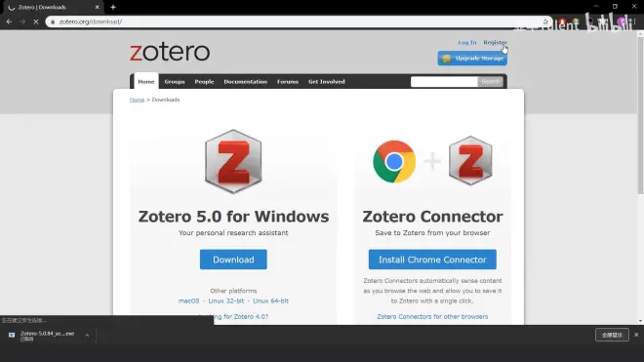Download Zotero 5.0 for Windows
Viewport: 644px width, 362px height.
(233, 260)
